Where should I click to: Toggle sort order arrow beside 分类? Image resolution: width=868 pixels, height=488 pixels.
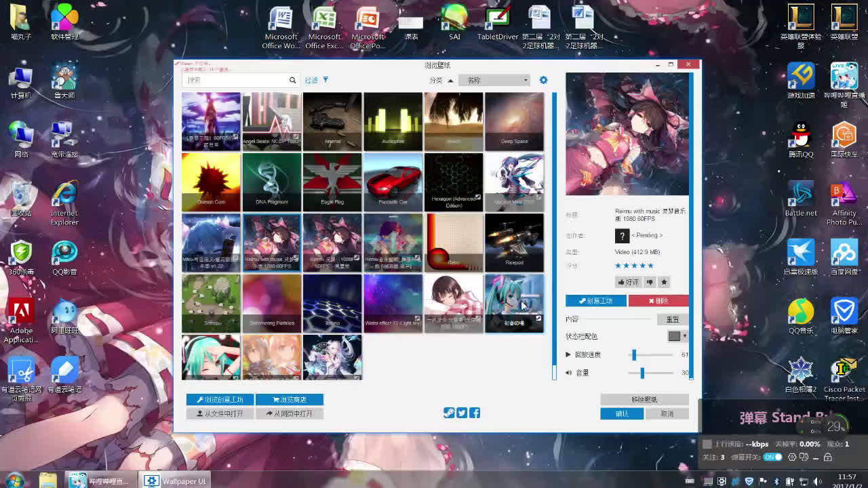450,80
